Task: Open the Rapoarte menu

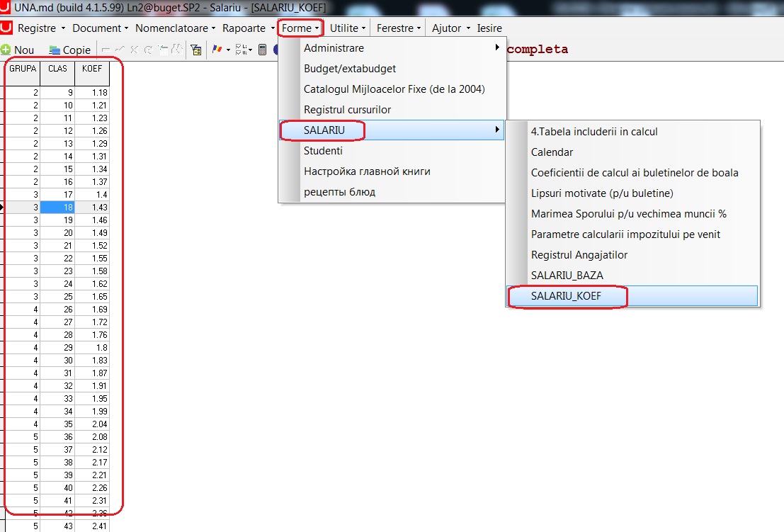Action: click(x=249, y=28)
